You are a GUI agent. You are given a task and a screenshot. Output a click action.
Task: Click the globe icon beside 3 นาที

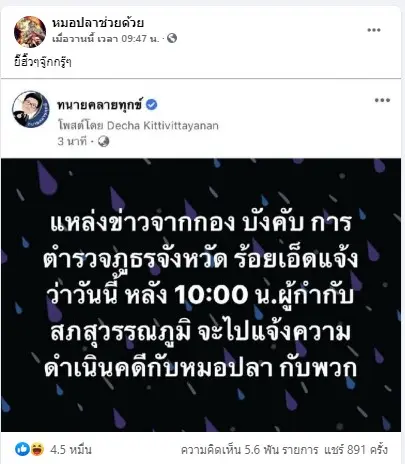point(104,142)
